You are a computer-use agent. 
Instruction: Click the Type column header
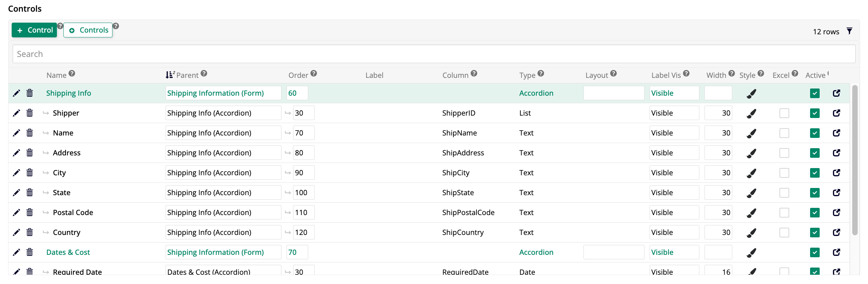[x=527, y=75]
